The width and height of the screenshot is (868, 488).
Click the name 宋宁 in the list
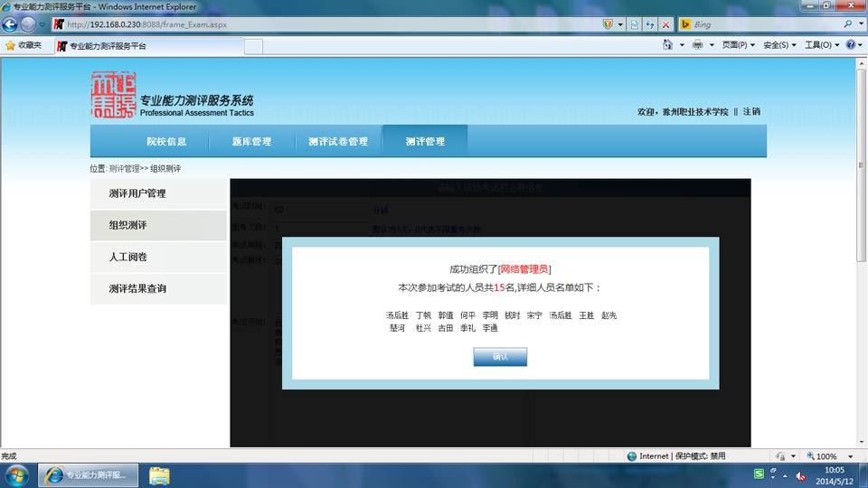pos(534,315)
